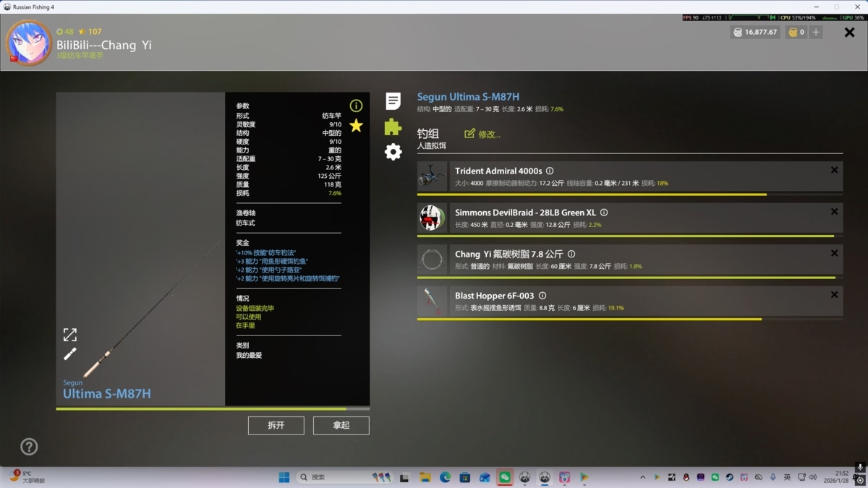The image size is (868, 488).
Task: Remove the Simmons DevilBraid line
Action: pyautogui.click(x=834, y=212)
